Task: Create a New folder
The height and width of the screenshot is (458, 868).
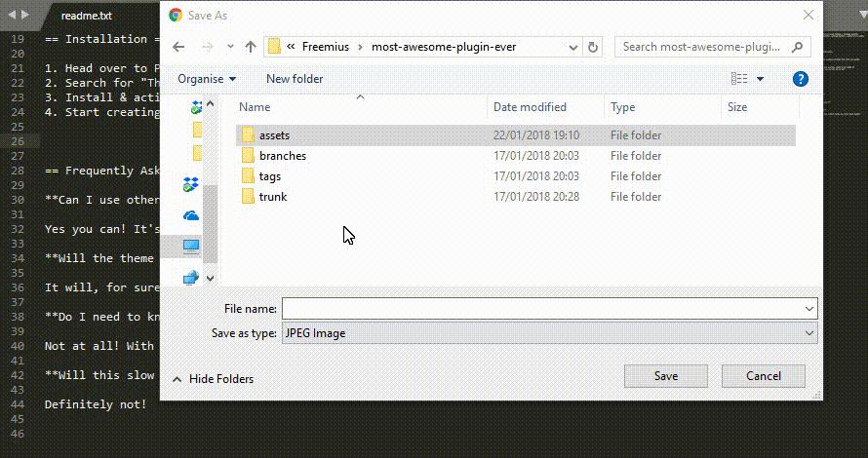Action: click(295, 79)
